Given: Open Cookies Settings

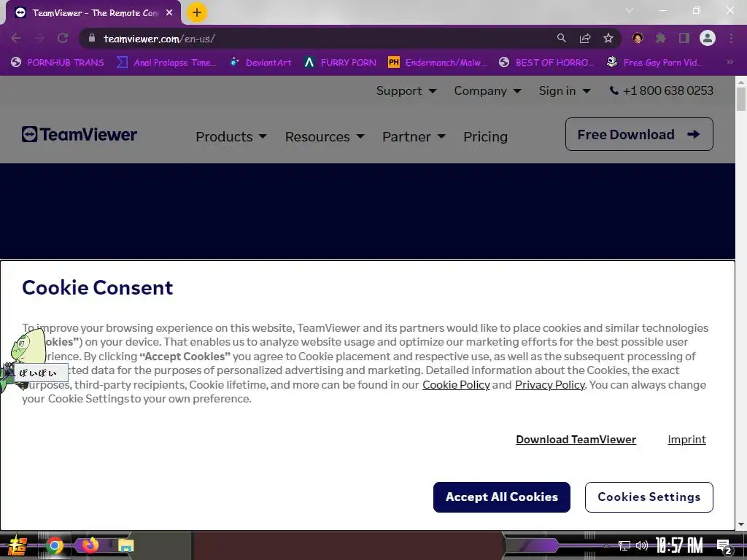Looking at the screenshot, I should point(649,497).
